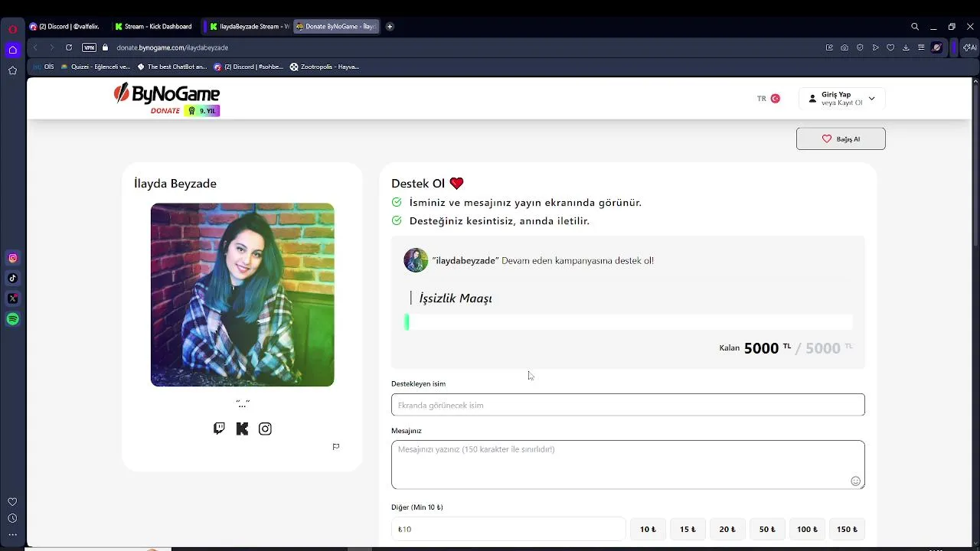Open the ad blocker shield icon

(x=860, y=47)
